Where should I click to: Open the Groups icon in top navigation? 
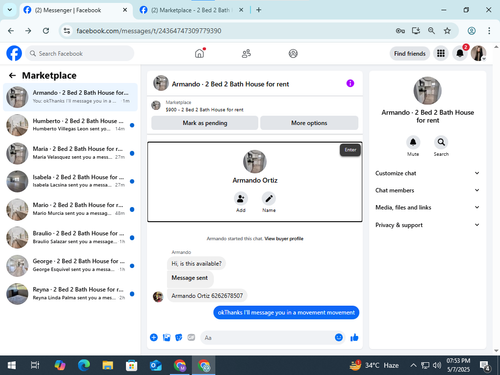click(293, 53)
